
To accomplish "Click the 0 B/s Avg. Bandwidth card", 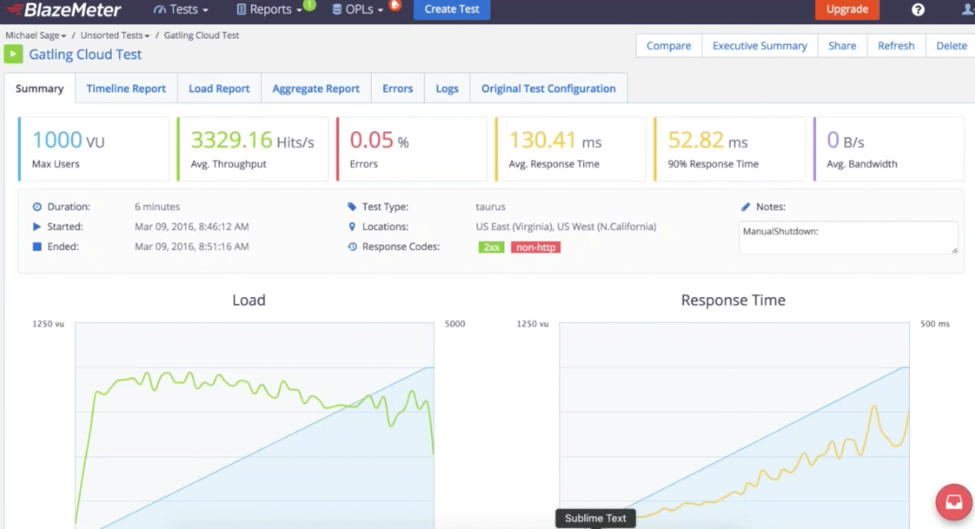I will [x=889, y=149].
